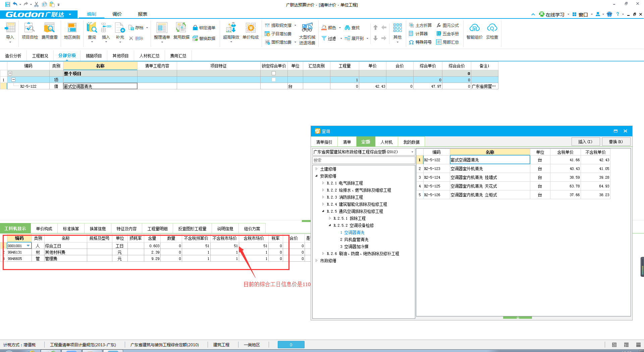
Task: Open 整理清单 organize list tool
Action: coord(162,31)
